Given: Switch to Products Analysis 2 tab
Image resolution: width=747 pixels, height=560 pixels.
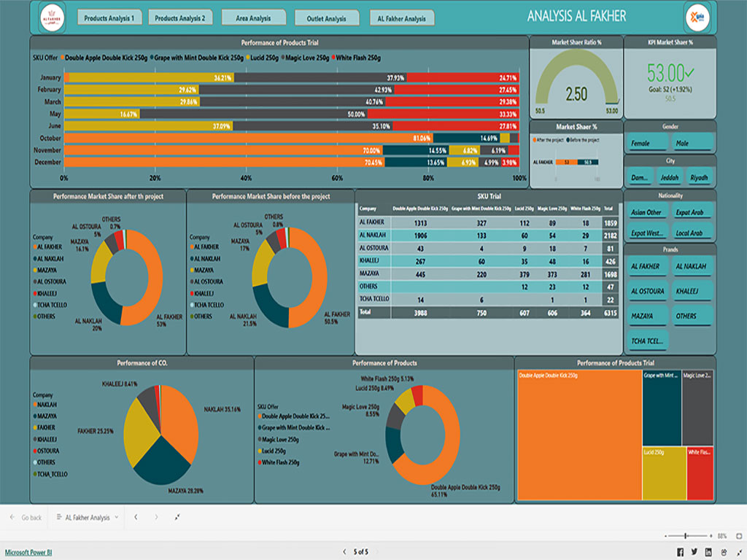Looking at the screenshot, I should [x=180, y=18].
